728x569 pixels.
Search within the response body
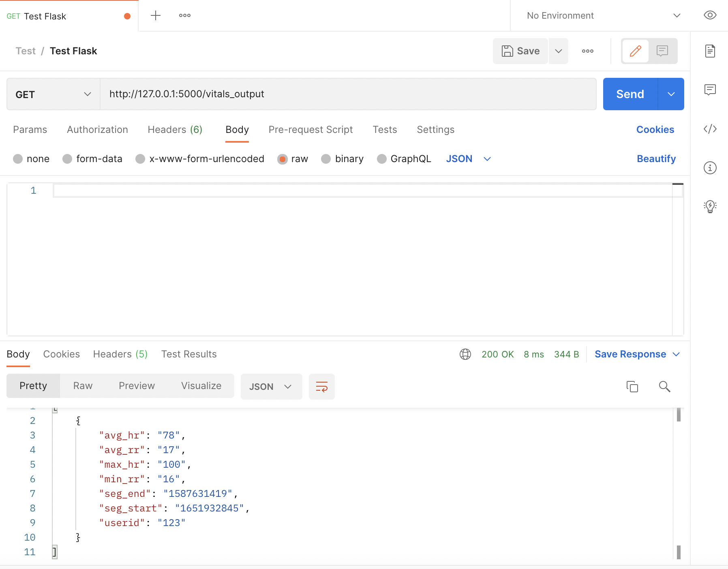(x=665, y=387)
